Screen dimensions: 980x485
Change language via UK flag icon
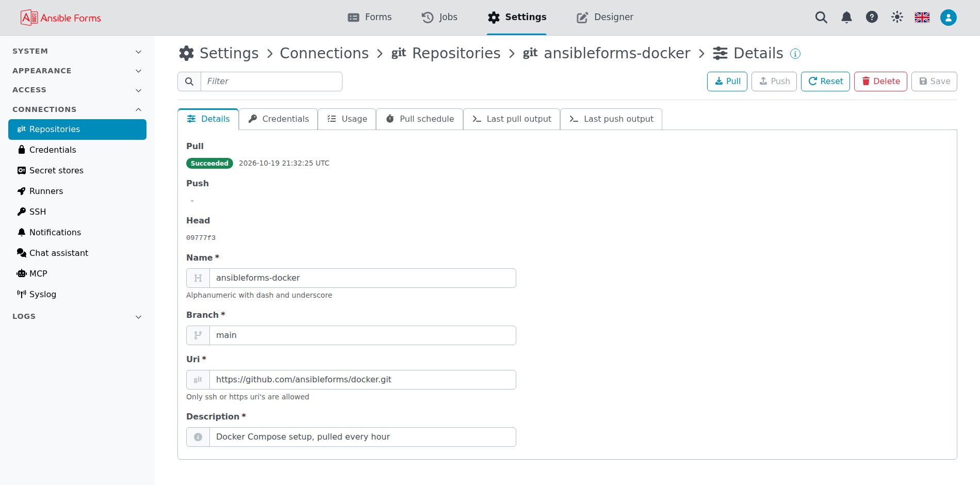click(x=922, y=18)
